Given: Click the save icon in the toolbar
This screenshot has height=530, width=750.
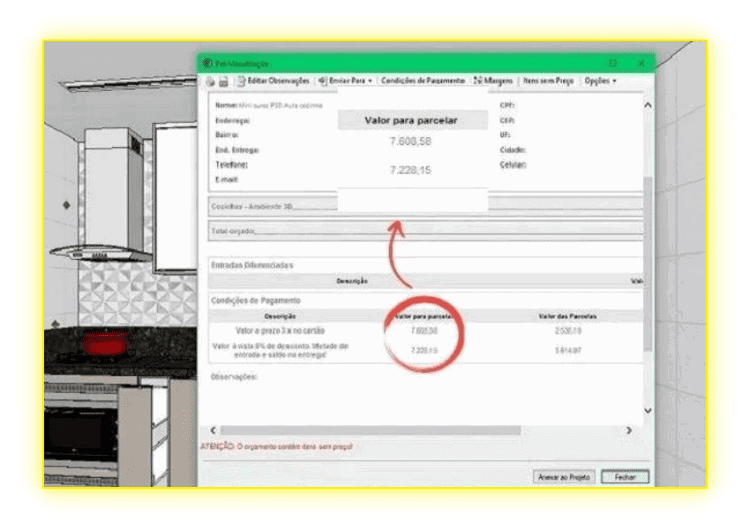Looking at the screenshot, I should pyautogui.click(x=223, y=81).
